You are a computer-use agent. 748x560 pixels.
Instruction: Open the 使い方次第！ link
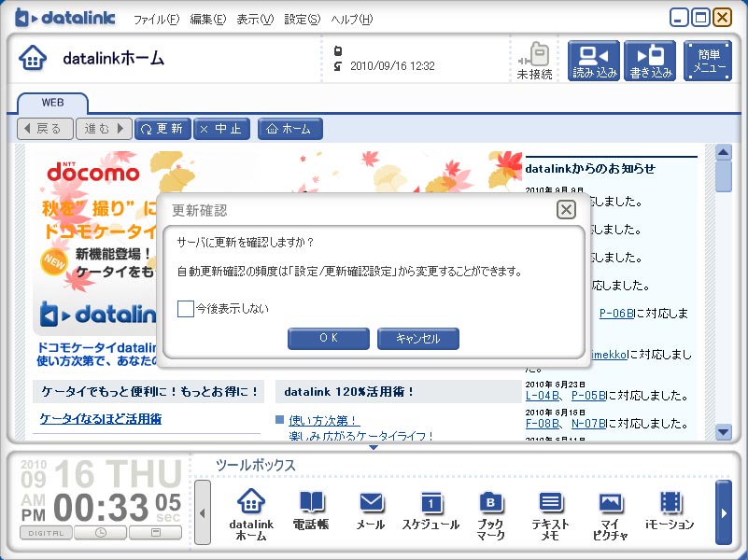pos(324,420)
